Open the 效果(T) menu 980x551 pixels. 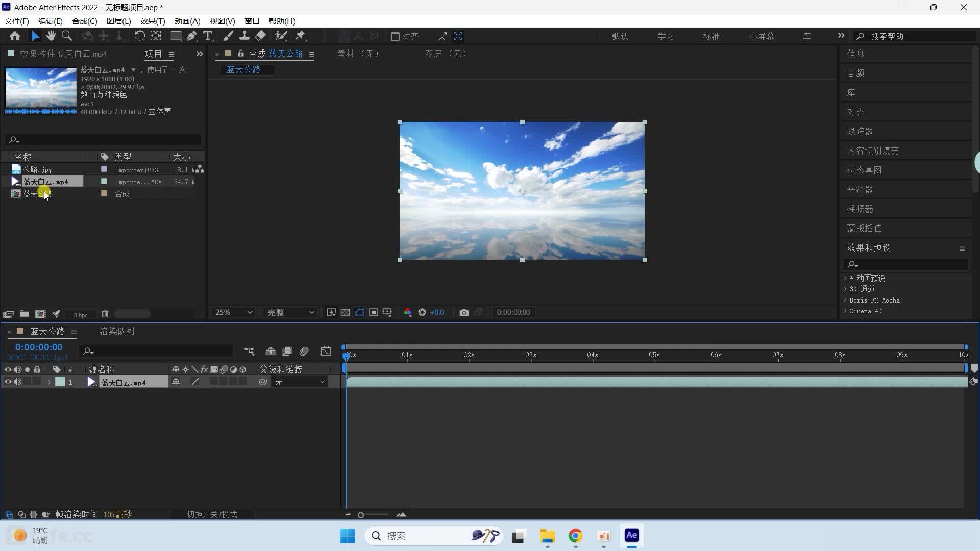pos(153,21)
